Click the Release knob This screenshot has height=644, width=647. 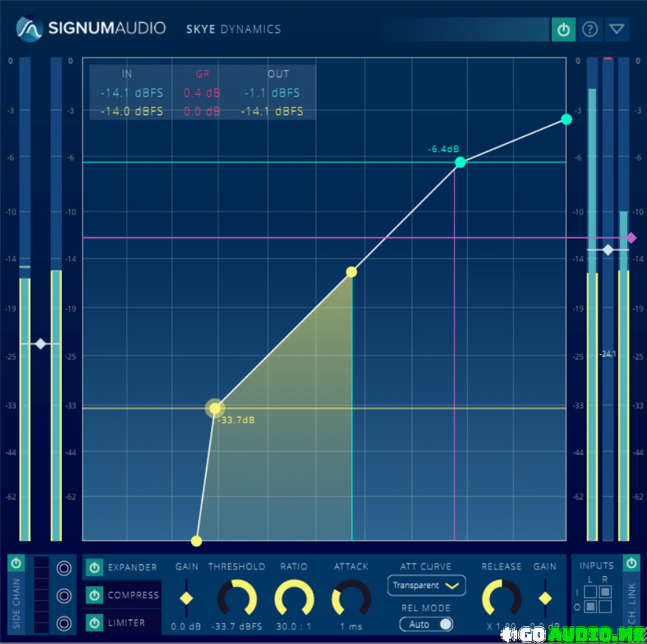(x=502, y=598)
